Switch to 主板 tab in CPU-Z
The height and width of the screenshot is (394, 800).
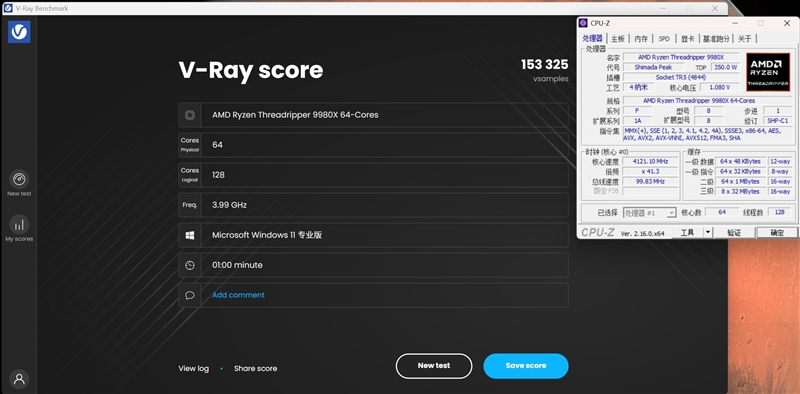click(618, 39)
